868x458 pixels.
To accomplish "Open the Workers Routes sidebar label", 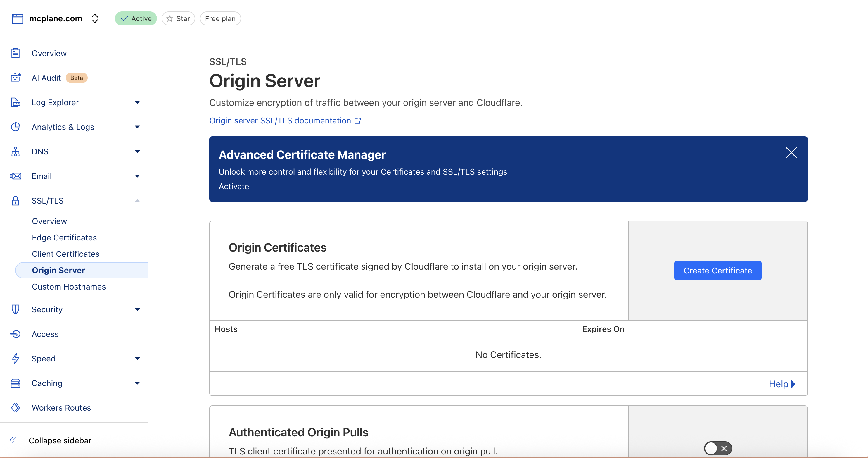I will click(61, 408).
